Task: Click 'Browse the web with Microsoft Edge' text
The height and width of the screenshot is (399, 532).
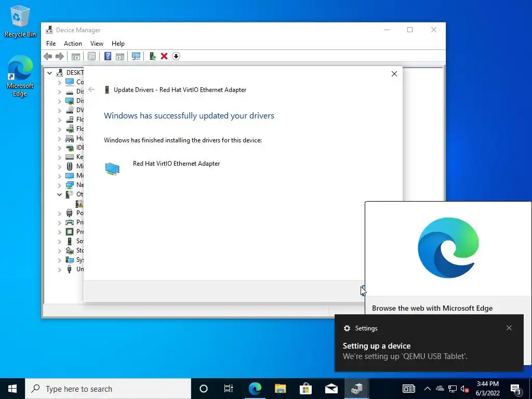Action: 432,308
